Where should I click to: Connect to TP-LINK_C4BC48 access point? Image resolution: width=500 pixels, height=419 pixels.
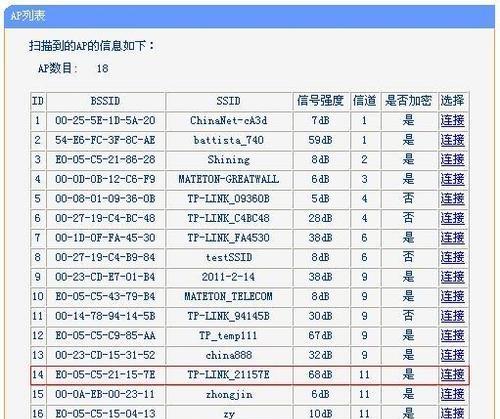tap(452, 218)
